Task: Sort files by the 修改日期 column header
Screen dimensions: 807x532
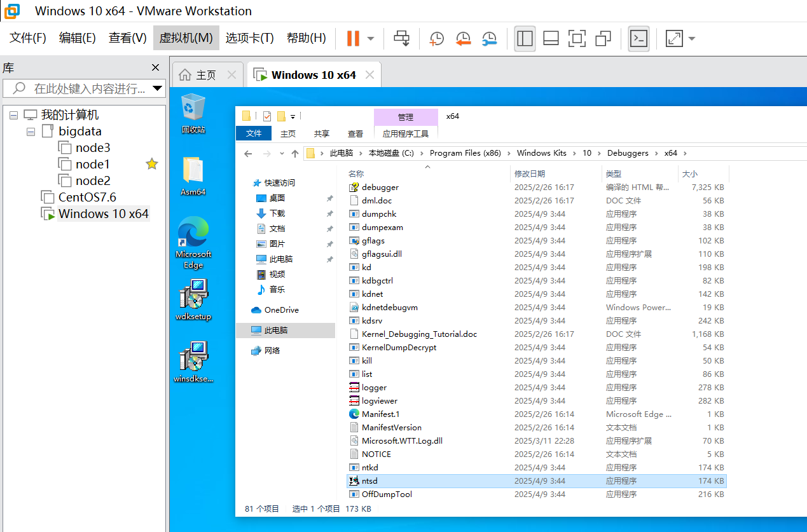Action: 530,174
